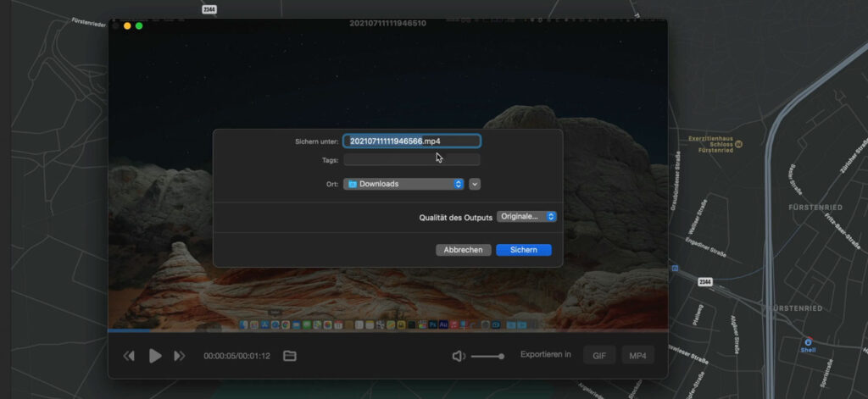The width and height of the screenshot is (868, 399).
Task: Click the Exerzitienhaus Schloss Fürstenried map pin
Action: (737, 144)
